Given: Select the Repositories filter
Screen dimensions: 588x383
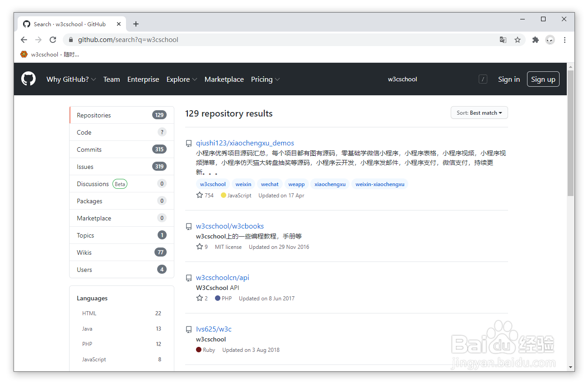Looking at the screenshot, I should pyautogui.click(x=121, y=115).
